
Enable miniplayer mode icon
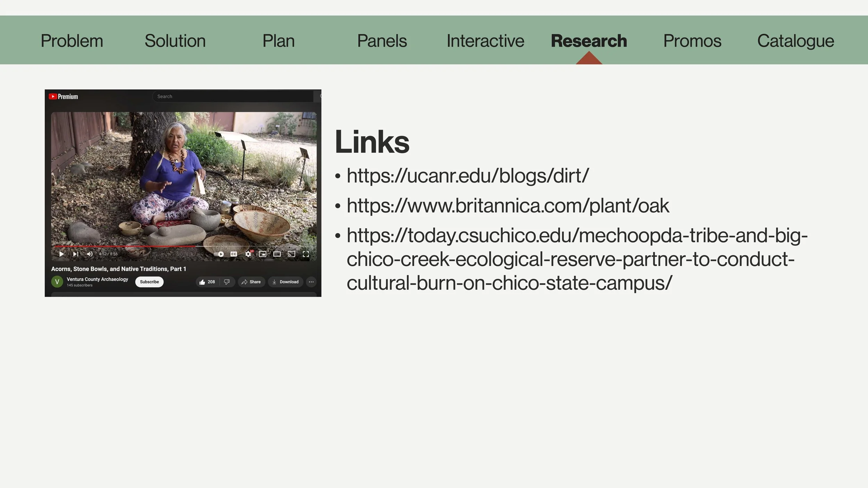click(262, 254)
